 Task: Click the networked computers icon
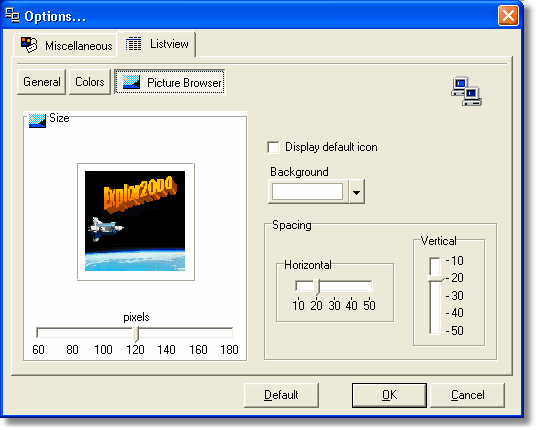click(x=466, y=91)
